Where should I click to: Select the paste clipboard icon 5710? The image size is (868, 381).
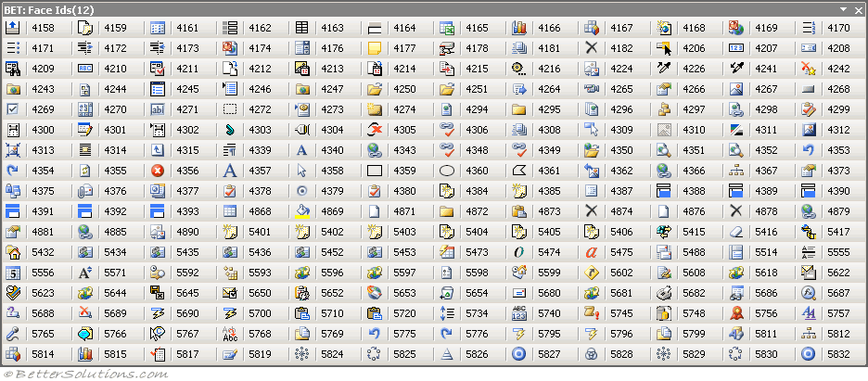(301, 313)
